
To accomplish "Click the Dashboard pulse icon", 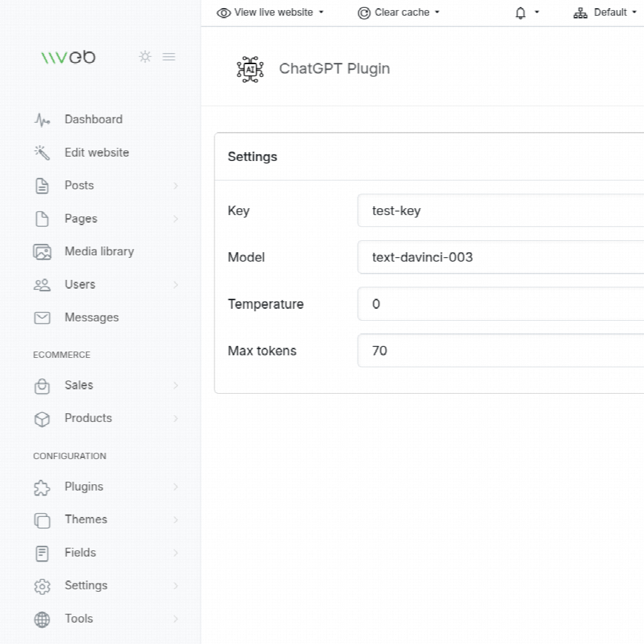I will 42,120.
